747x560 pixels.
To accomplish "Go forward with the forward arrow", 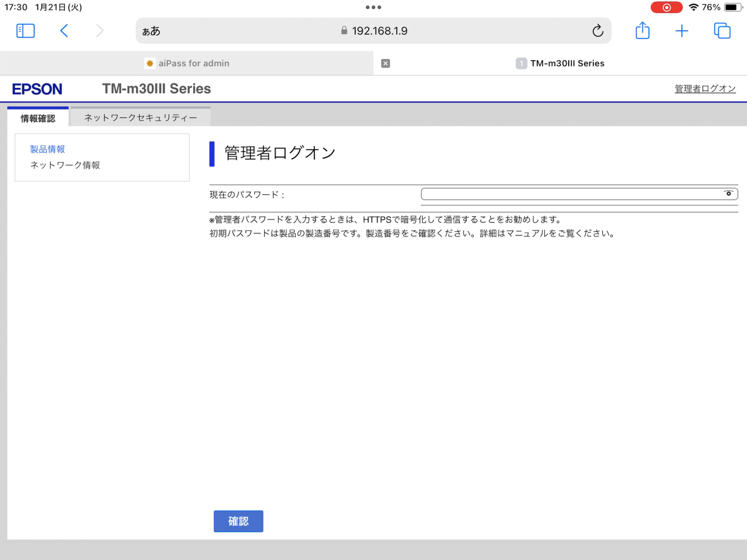I will tap(100, 31).
